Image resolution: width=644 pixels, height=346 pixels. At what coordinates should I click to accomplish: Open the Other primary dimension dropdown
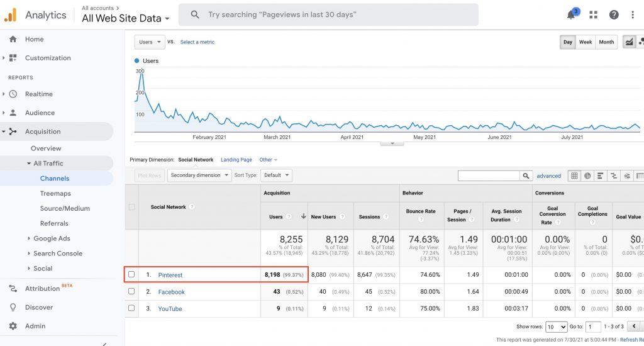point(268,160)
